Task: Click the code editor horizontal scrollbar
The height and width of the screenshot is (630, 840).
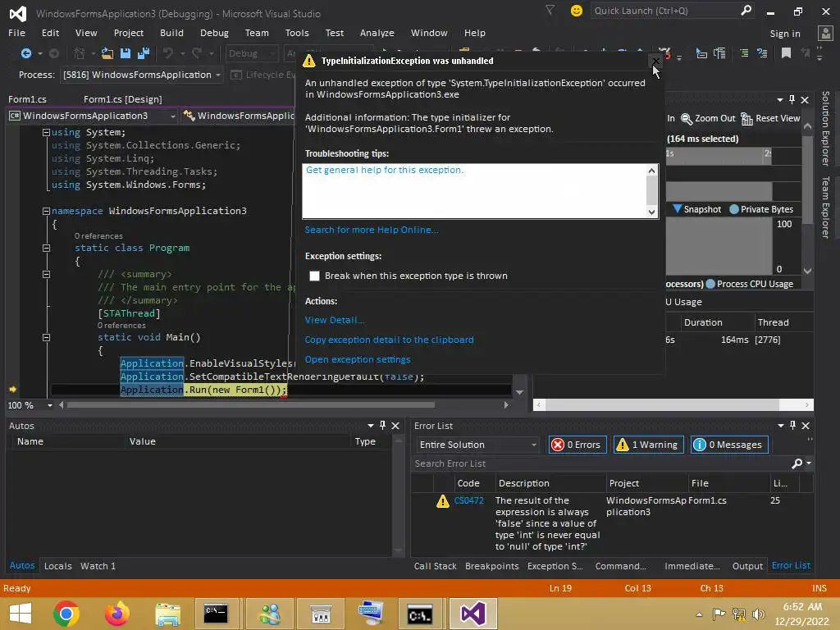Action: point(250,405)
